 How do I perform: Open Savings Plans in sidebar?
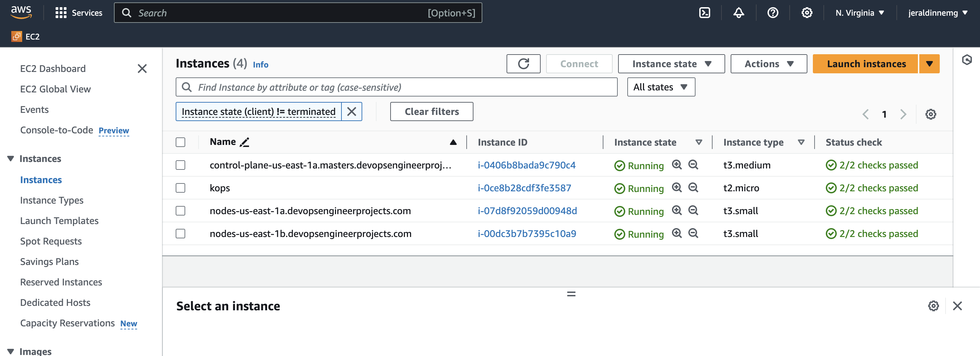point(49,262)
